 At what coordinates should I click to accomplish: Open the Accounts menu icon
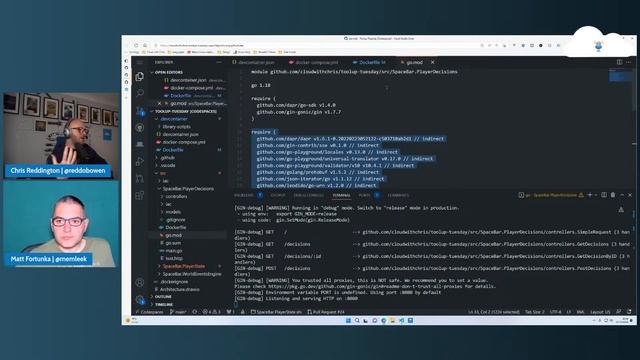(x=140, y=282)
